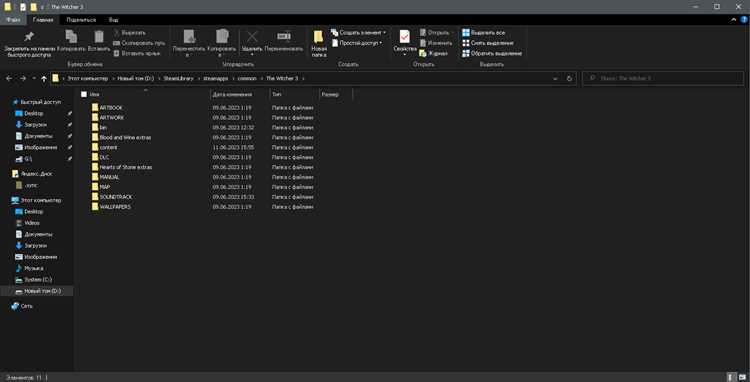Viewport: 750px width, 382px height.
Task: Click the steamapps breadcrumb segment
Action: (x=216, y=78)
